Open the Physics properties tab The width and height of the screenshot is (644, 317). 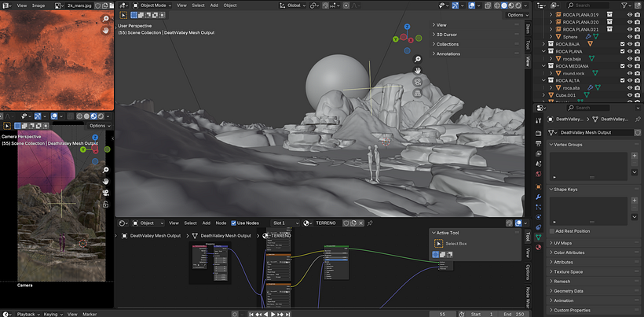[539, 217]
